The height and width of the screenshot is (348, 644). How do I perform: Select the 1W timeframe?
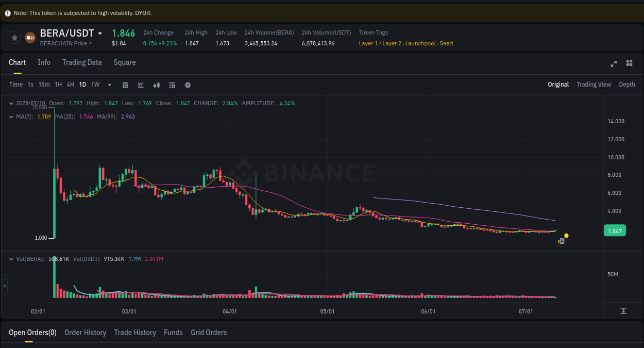pos(95,84)
